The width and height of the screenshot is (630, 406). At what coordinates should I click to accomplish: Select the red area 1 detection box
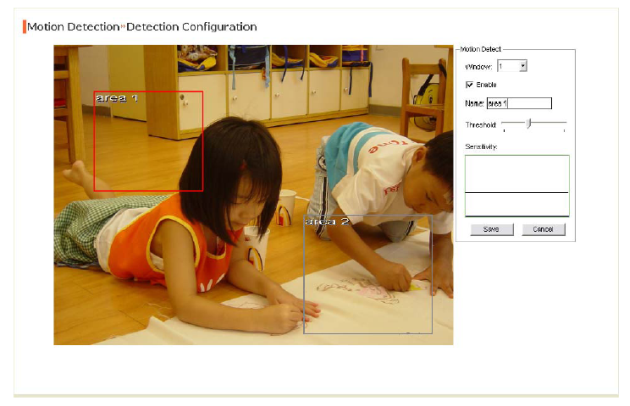click(148, 141)
